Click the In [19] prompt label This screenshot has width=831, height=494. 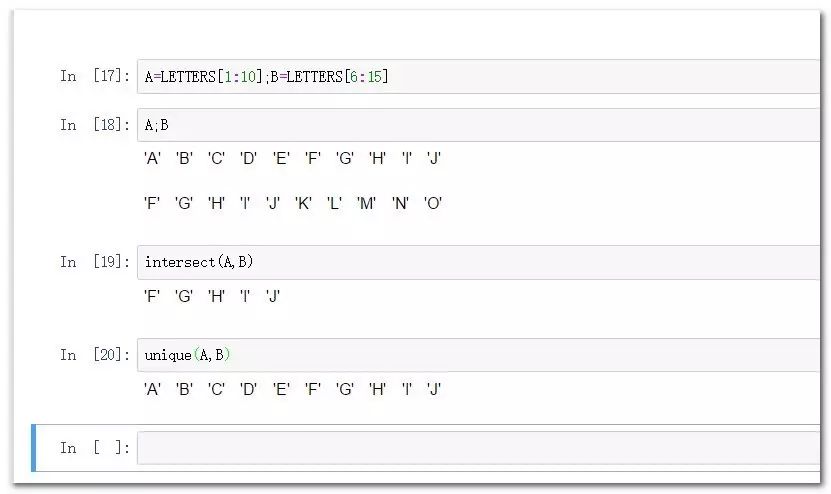click(95, 262)
